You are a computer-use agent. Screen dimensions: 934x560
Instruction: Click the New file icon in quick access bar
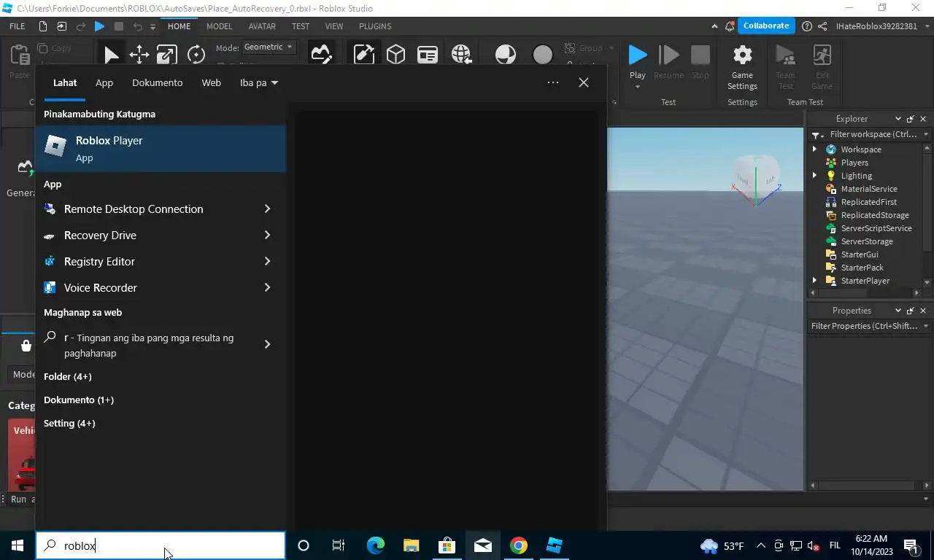pos(42,26)
